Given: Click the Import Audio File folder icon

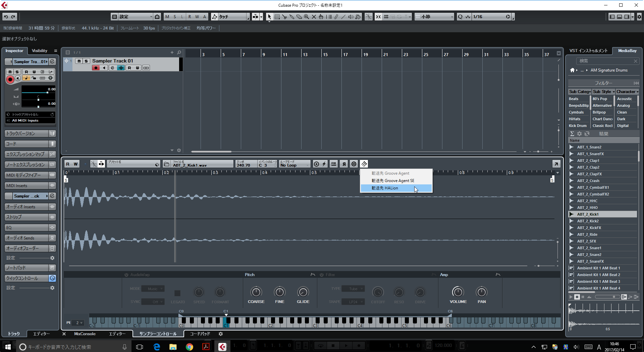Looking at the screenshot, I should (x=166, y=164).
